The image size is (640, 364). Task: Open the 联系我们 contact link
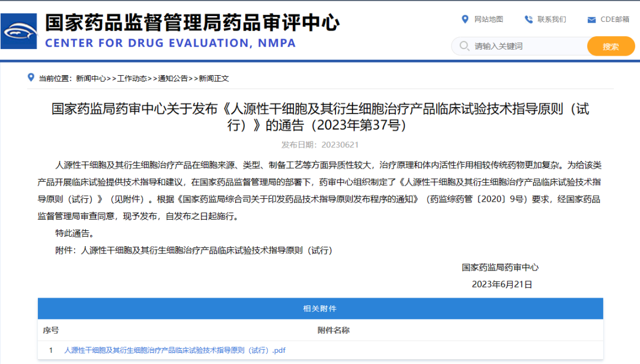click(551, 20)
